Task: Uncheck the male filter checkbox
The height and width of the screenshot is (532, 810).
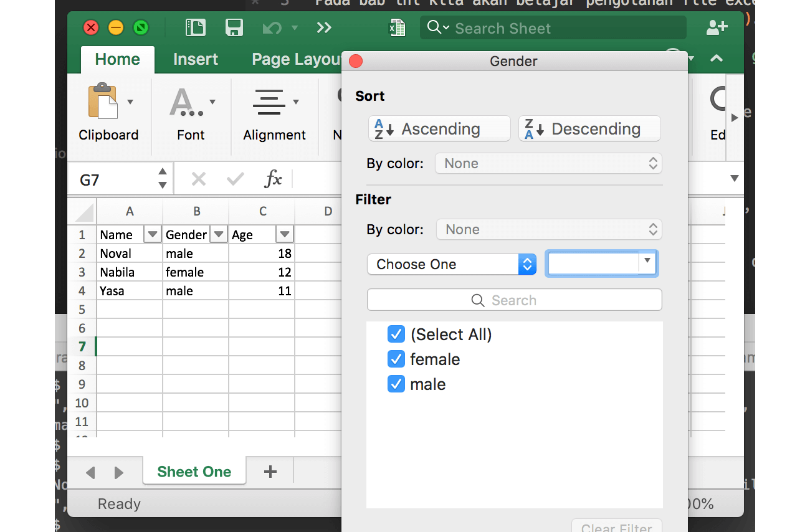Action: coord(396,384)
